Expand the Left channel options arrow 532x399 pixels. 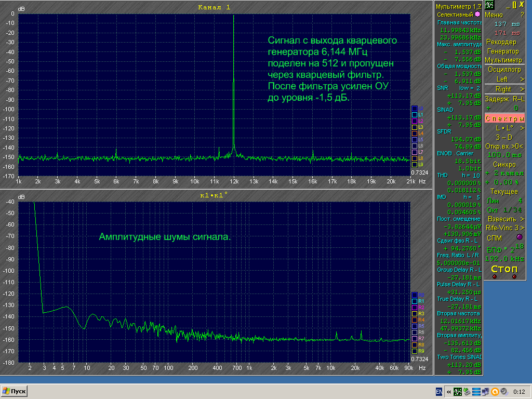[x=522, y=79]
